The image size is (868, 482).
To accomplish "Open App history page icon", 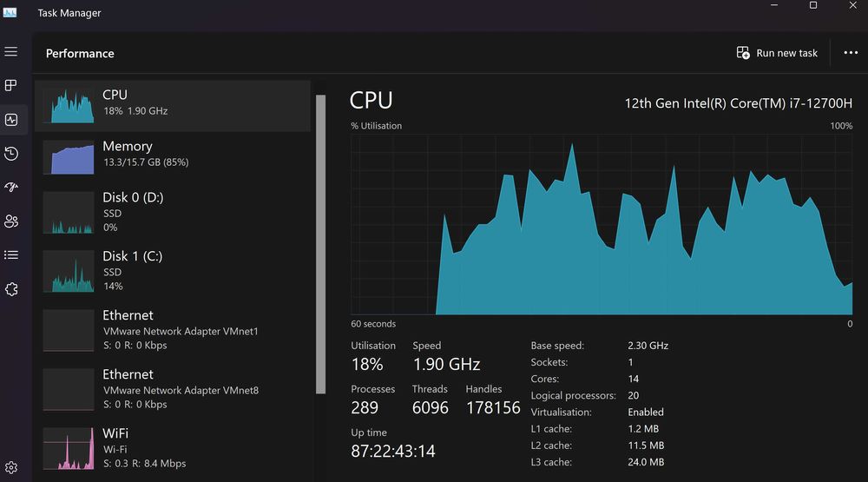I will pyautogui.click(x=11, y=154).
